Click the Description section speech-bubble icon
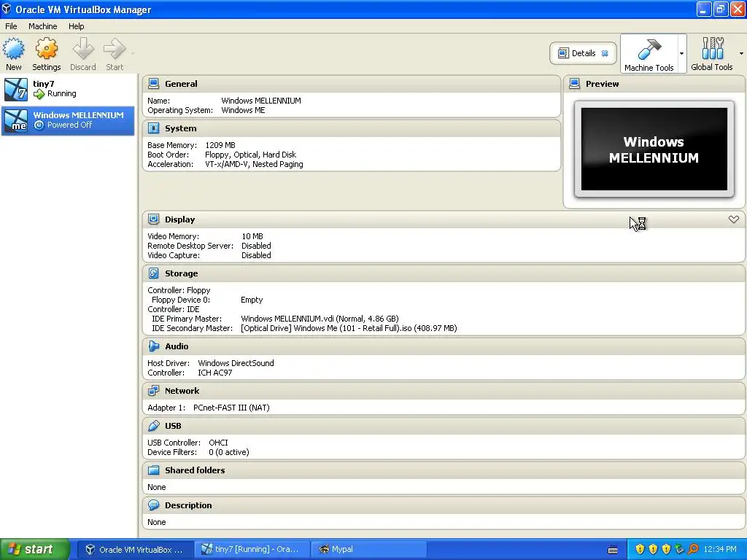Screen dimensions: 747x560 [x=153, y=505]
